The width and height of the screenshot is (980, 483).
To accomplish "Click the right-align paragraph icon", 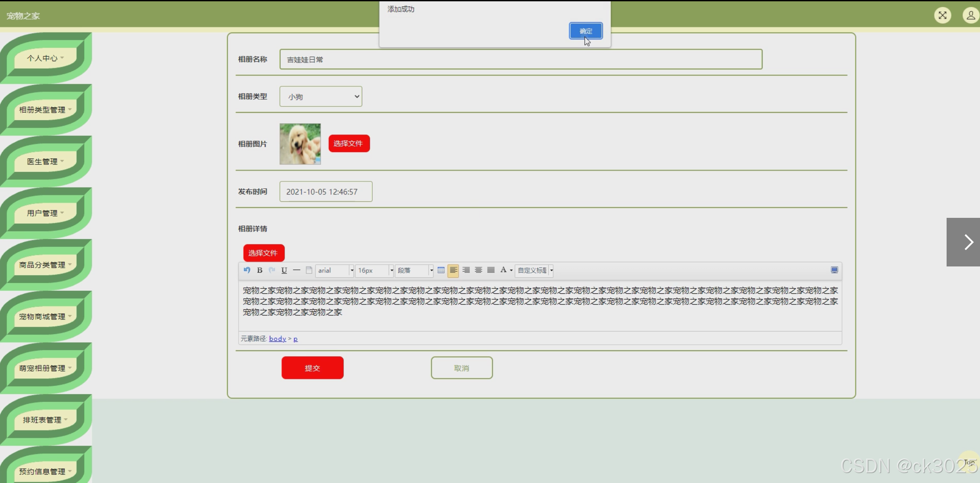I will (466, 270).
